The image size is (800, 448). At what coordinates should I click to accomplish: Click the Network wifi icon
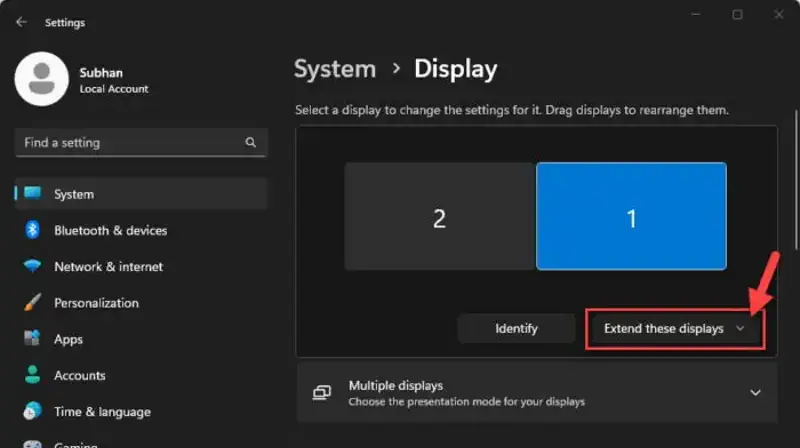click(33, 266)
